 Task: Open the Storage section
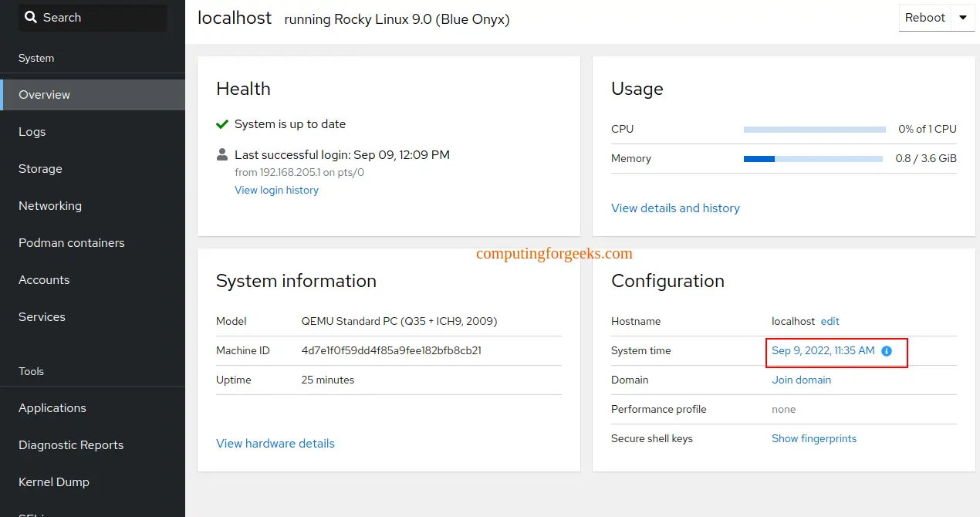39,168
